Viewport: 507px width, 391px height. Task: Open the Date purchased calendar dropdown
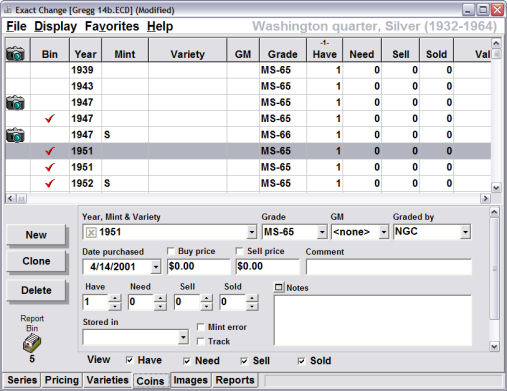pyautogui.click(x=155, y=267)
